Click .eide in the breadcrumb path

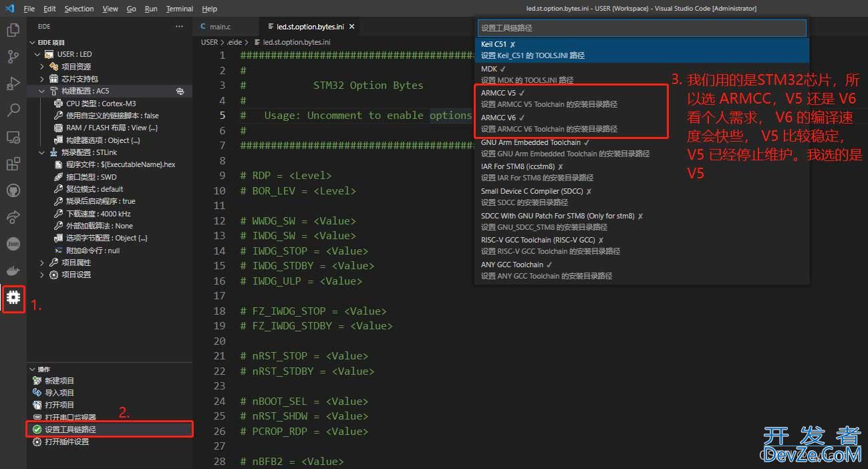(x=234, y=42)
